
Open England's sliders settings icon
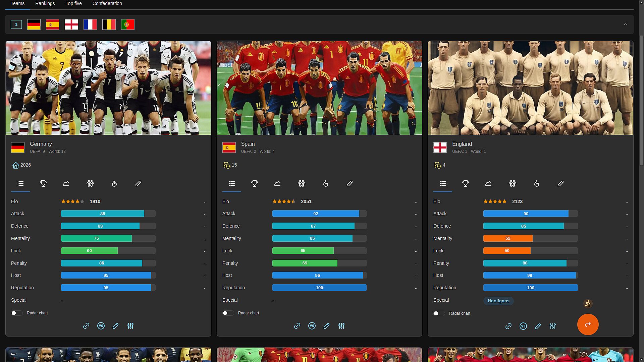(553, 326)
